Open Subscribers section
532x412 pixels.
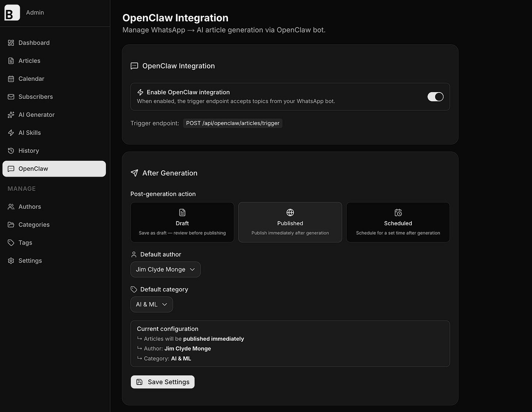pos(54,97)
